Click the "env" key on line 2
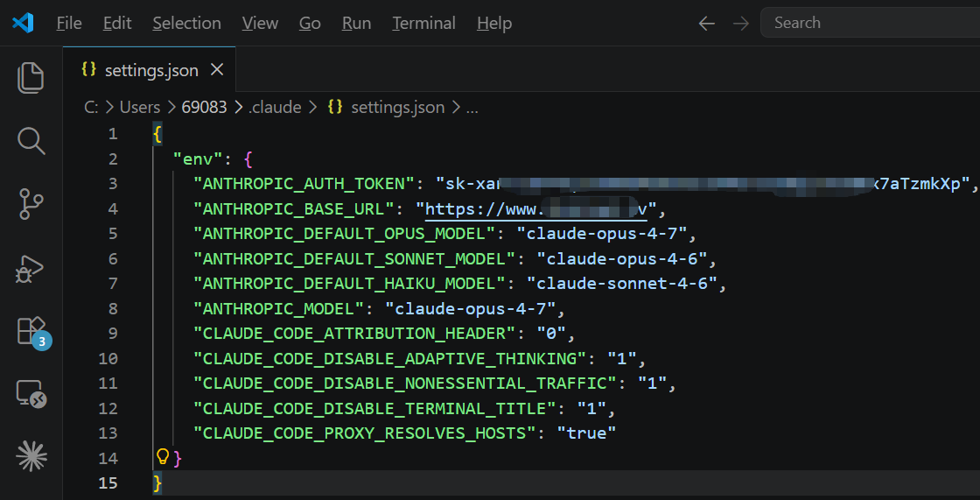The image size is (980, 500). point(198,159)
